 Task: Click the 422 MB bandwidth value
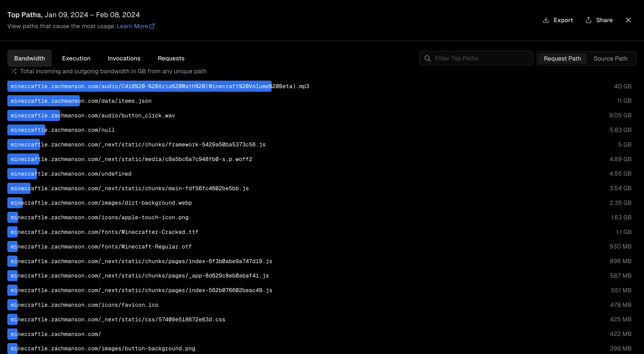621,334
